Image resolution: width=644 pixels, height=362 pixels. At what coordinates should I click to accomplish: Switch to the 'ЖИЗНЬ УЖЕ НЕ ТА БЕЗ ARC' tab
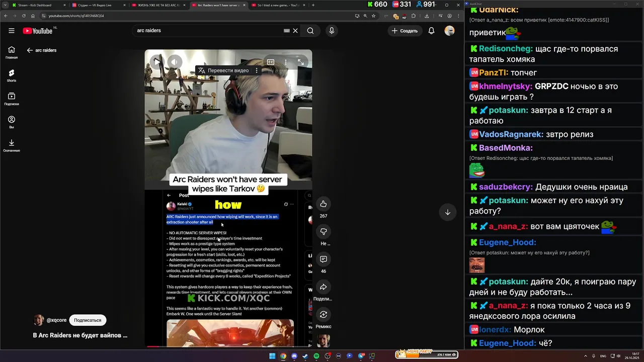click(157, 5)
